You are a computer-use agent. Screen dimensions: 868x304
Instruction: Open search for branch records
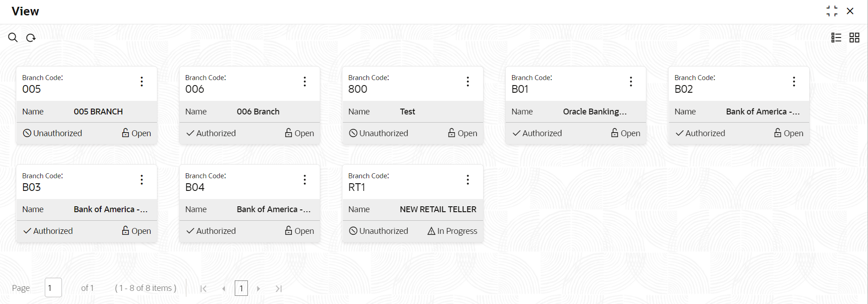[12, 38]
